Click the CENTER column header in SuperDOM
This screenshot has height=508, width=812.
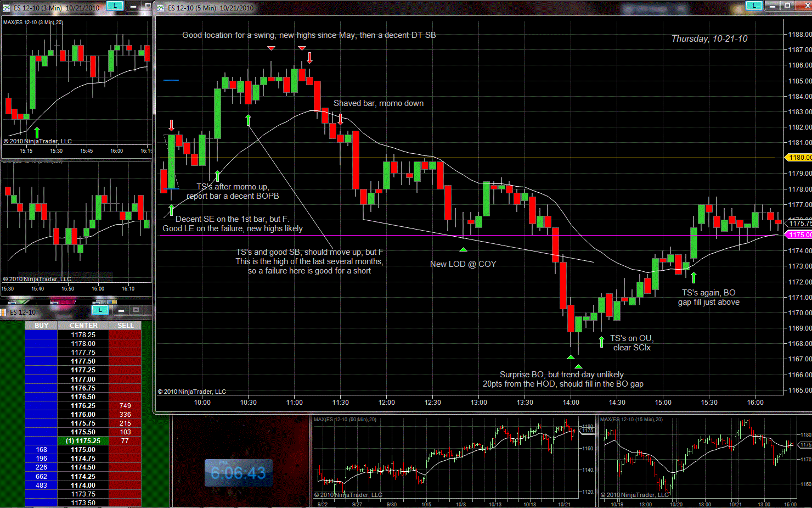[x=83, y=326]
